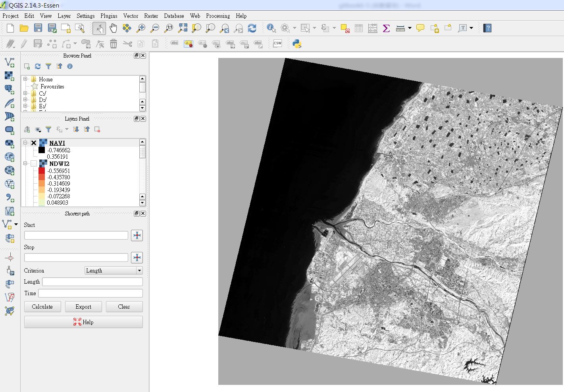Click the Zoom Full extent icon
This screenshot has height=392, width=564.
tap(183, 28)
